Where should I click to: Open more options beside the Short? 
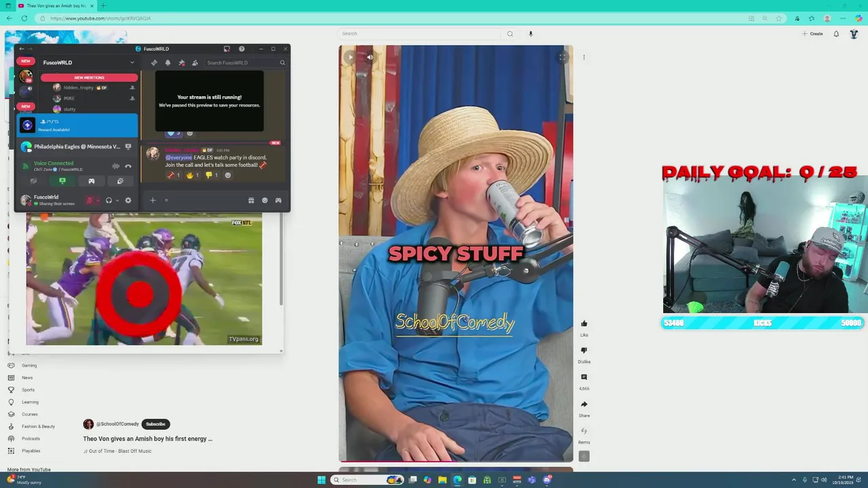(x=584, y=57)
